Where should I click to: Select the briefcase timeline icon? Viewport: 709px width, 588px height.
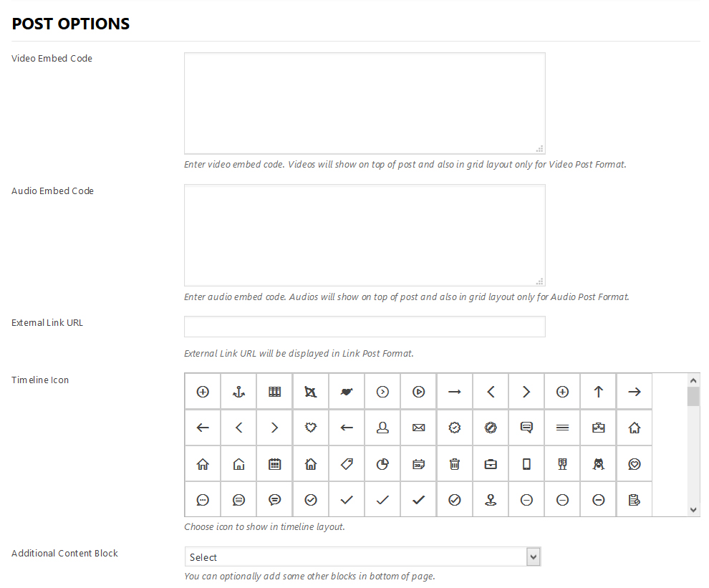tap(491, 464)
